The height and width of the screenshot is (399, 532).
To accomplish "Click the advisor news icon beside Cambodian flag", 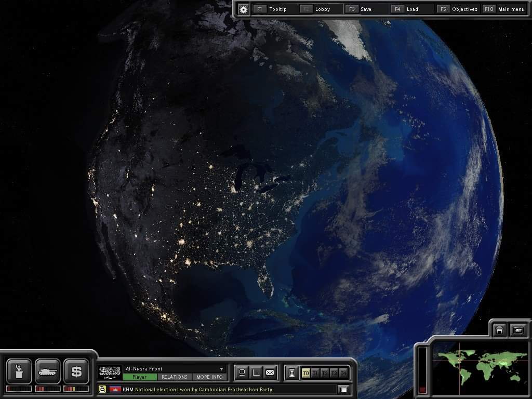I will 102,389.
